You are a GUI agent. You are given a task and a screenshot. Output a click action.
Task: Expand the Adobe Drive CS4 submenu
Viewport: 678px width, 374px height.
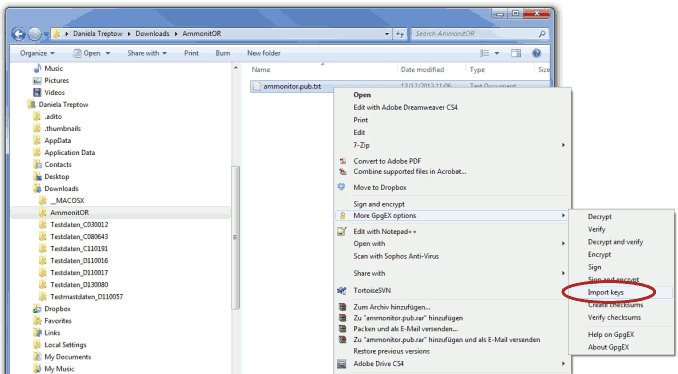(563, 364)
